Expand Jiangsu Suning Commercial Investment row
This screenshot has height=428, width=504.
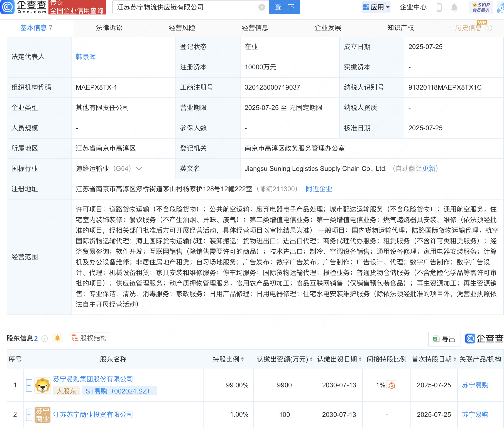pos(29,415)
